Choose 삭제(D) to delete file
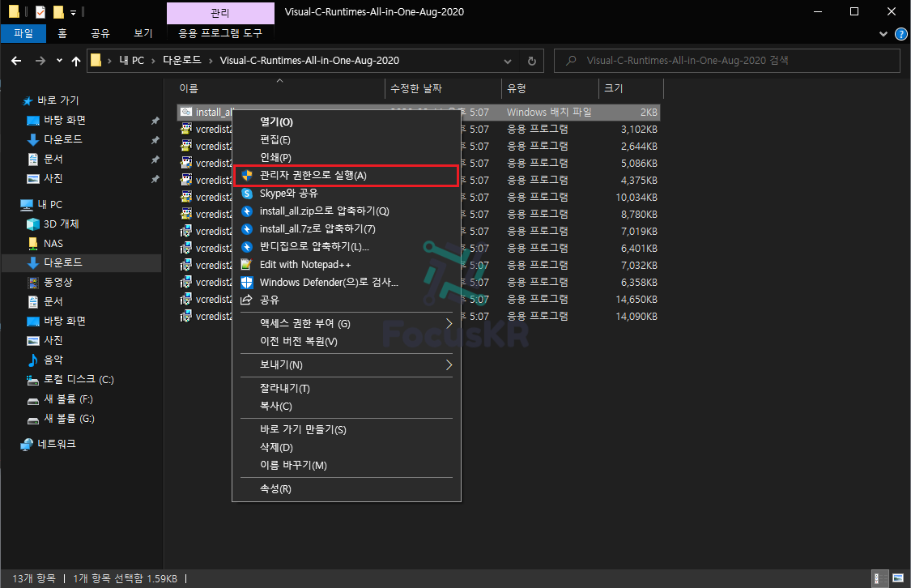The height and width of the screenshot is (588, 911). [x=347, y=447]
